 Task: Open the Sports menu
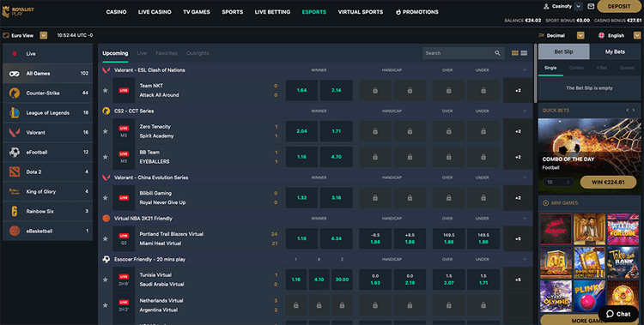[x=233, y=12]
